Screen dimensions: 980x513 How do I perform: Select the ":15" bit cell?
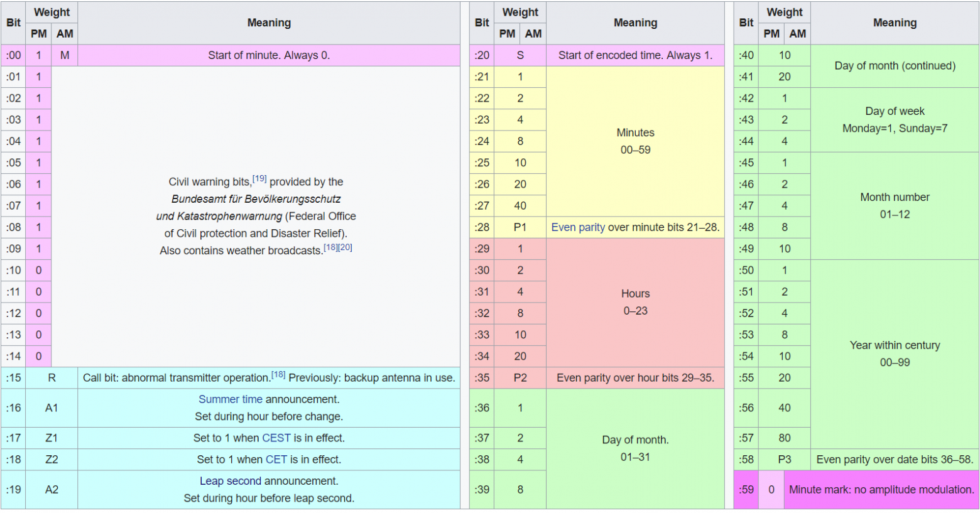(x=14, y=378)
